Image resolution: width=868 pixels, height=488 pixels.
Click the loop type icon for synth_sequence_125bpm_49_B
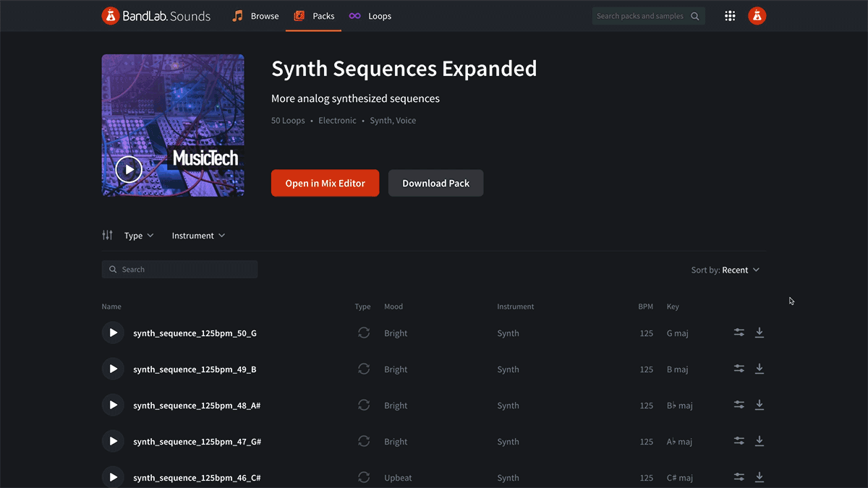tap(364, 369)
